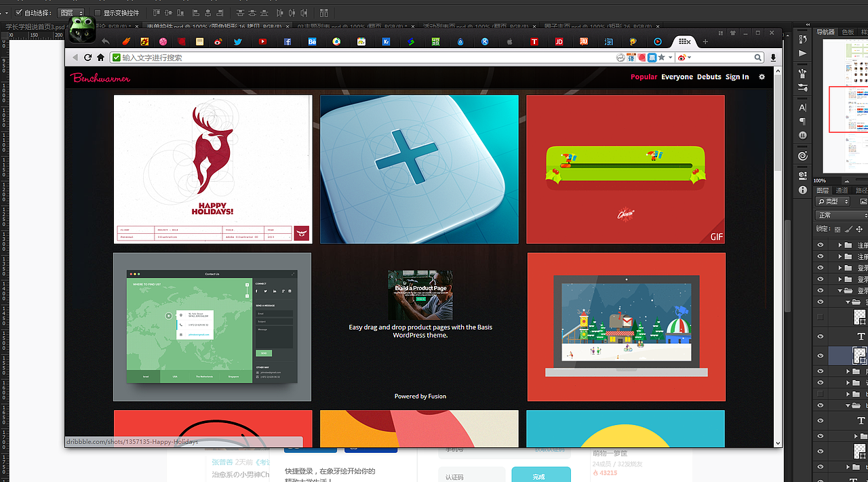Image resolution: width=868 pixels, height=482 pixels.
Task: Click the browser back arrow
Action: [x=75, y=58]
